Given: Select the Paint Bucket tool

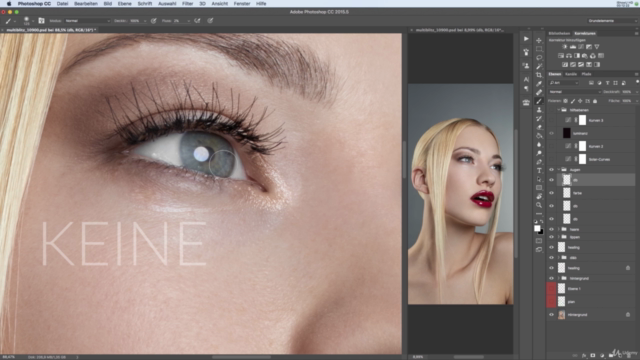Looking at the screenshot, I should click(x=539, y=136).
